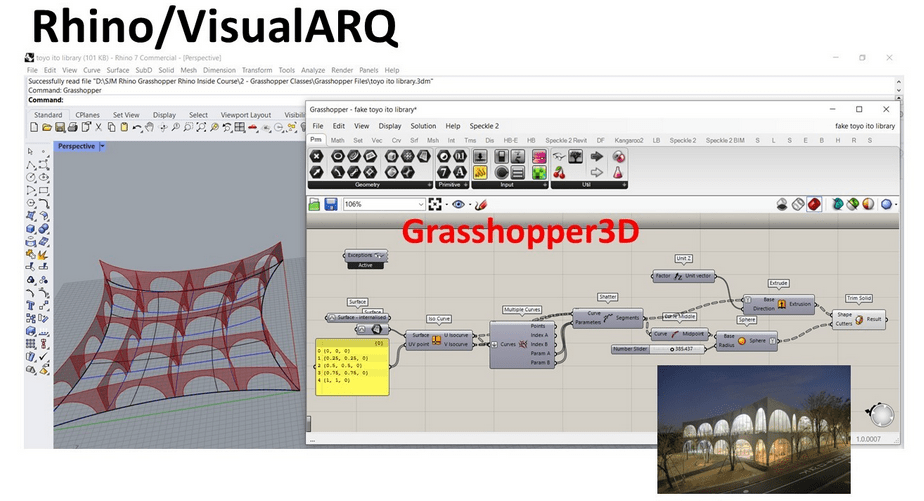Open the 106% zoom level dropdown
Viewport: 924px width, 501px height.
tap(421, 204)
